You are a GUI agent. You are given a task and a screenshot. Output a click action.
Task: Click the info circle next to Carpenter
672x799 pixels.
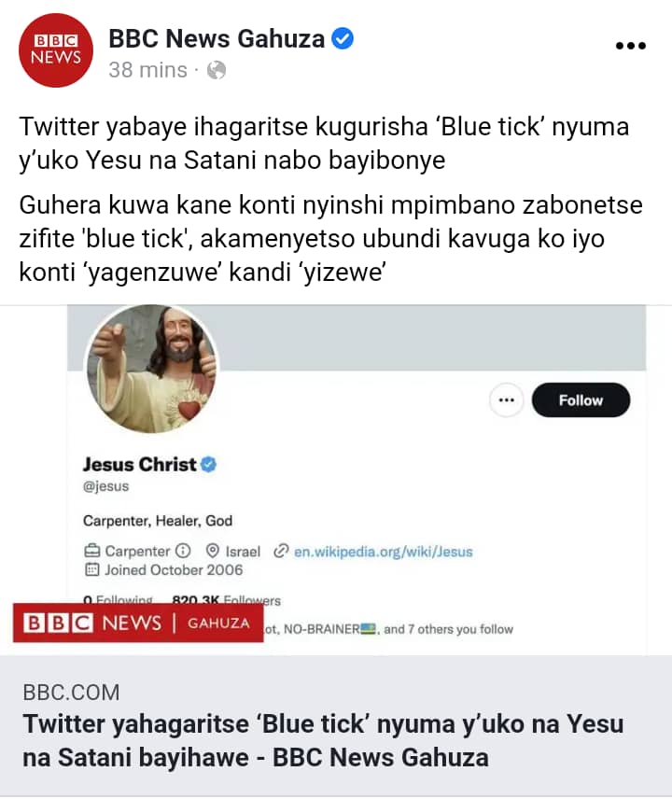click(183, 551)
